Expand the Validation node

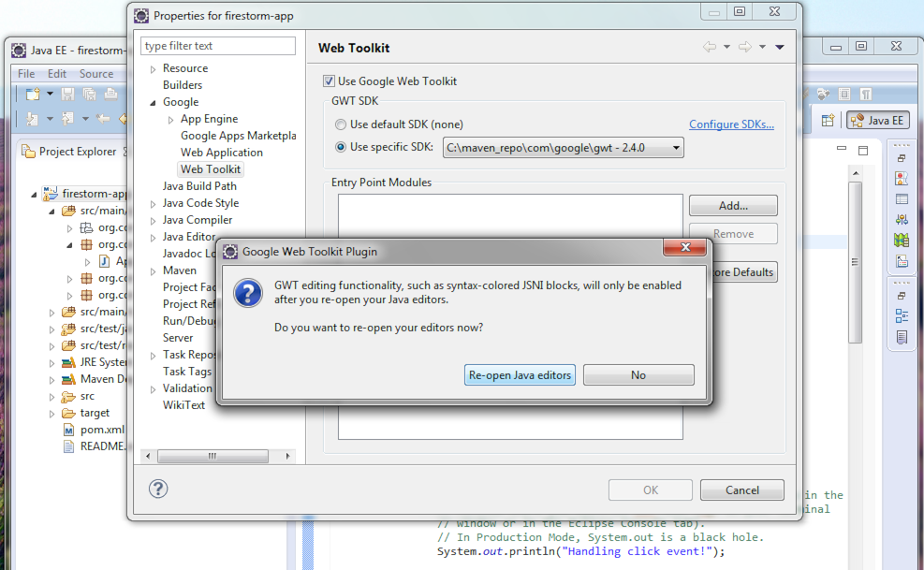coord(153,389)
